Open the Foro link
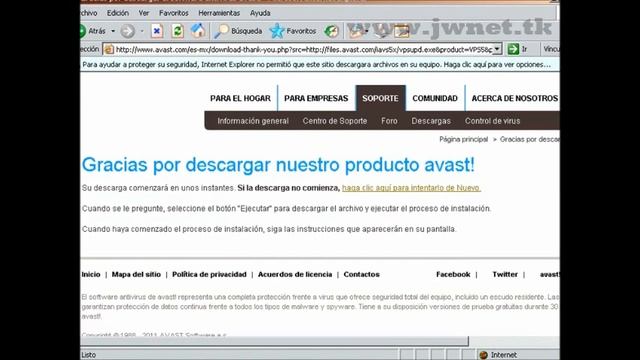The height and width of the screenshot is (360, 640). pyautogui.click(x=389, y=121)
